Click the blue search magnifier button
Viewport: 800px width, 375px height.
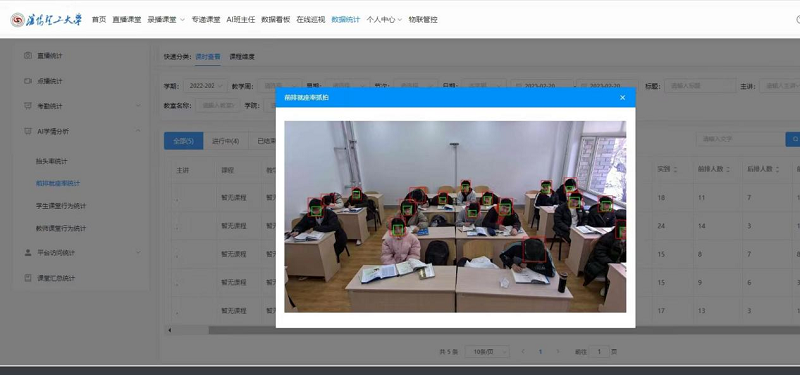(x=793, y=139)
